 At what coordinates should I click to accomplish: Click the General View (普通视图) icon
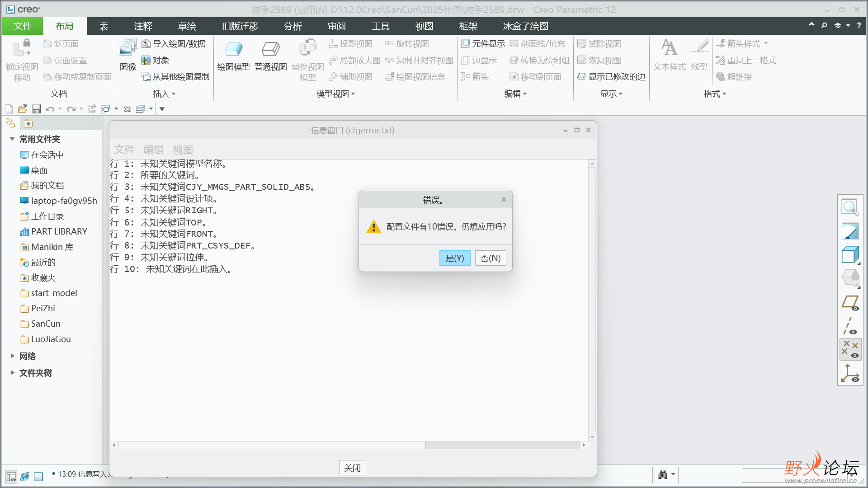[x=270, y=49]
